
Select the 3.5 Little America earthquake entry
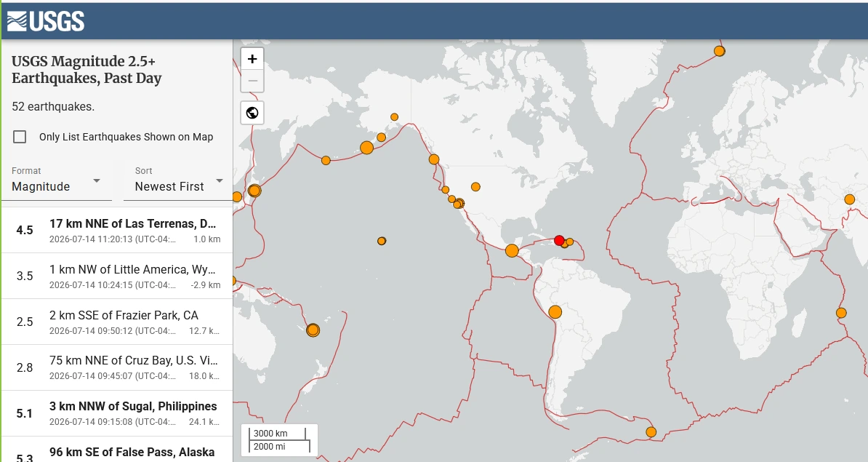117,276
